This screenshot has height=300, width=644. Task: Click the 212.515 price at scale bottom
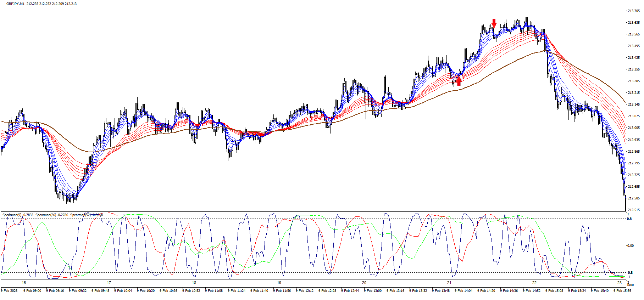point(633,210)
